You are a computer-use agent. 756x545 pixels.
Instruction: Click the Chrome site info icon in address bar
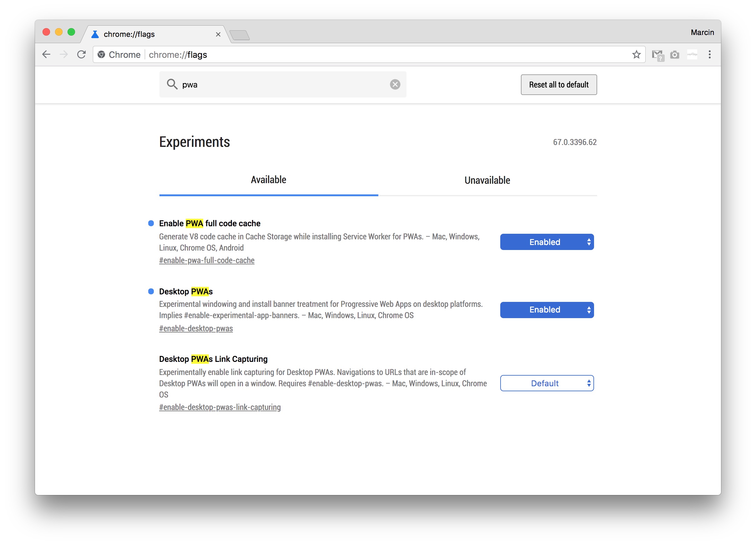coord(101,54)
